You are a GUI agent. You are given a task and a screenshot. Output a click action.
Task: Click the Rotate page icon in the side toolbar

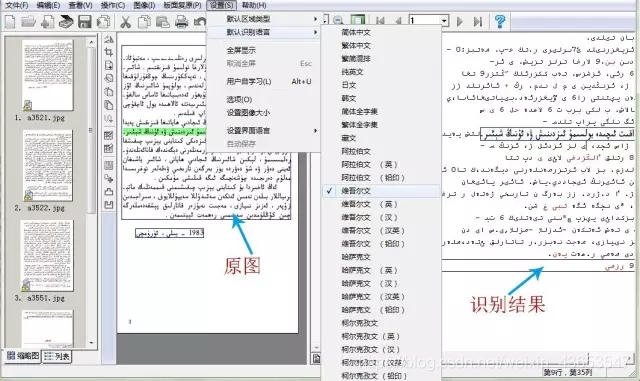(109, 92)
